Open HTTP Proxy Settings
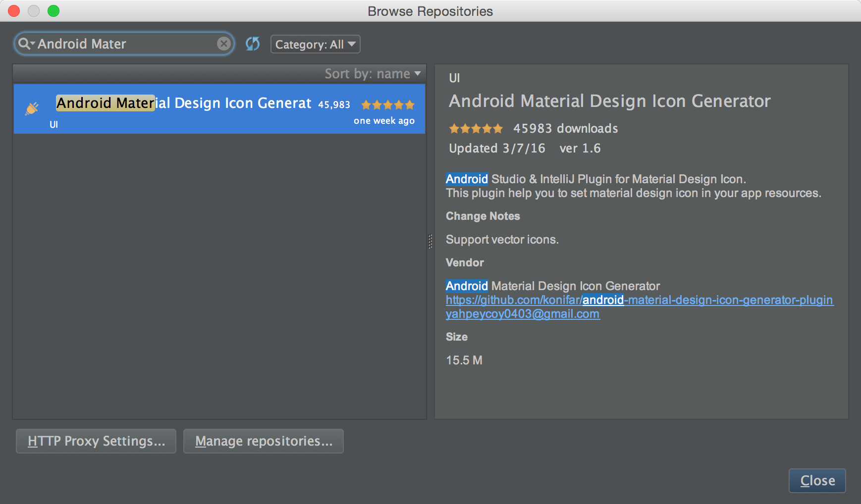Image resolution: width=861 pixels, height=504 pixels. pos(96,441)
